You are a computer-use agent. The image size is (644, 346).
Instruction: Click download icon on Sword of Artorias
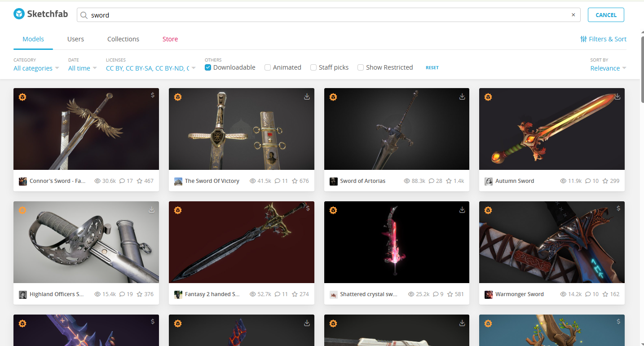point(462,96)
